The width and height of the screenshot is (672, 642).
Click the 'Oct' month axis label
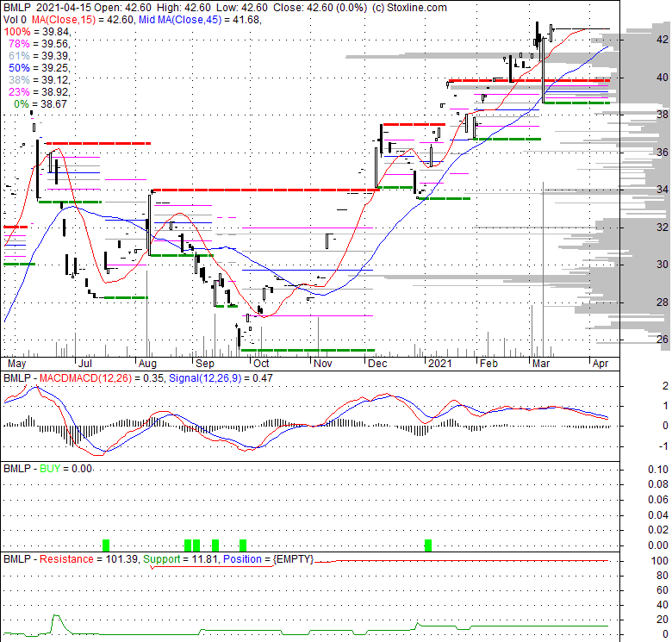pos(261,364)
